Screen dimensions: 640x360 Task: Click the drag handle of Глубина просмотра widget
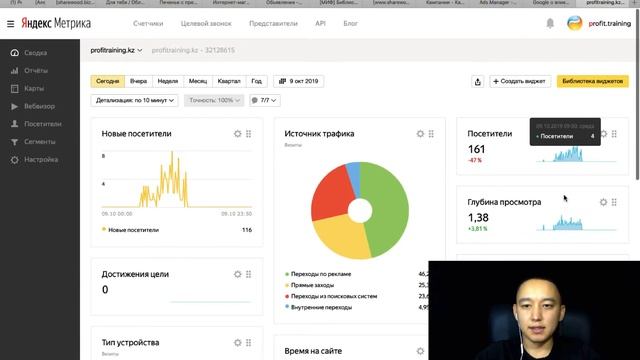[x=614, y=202]
